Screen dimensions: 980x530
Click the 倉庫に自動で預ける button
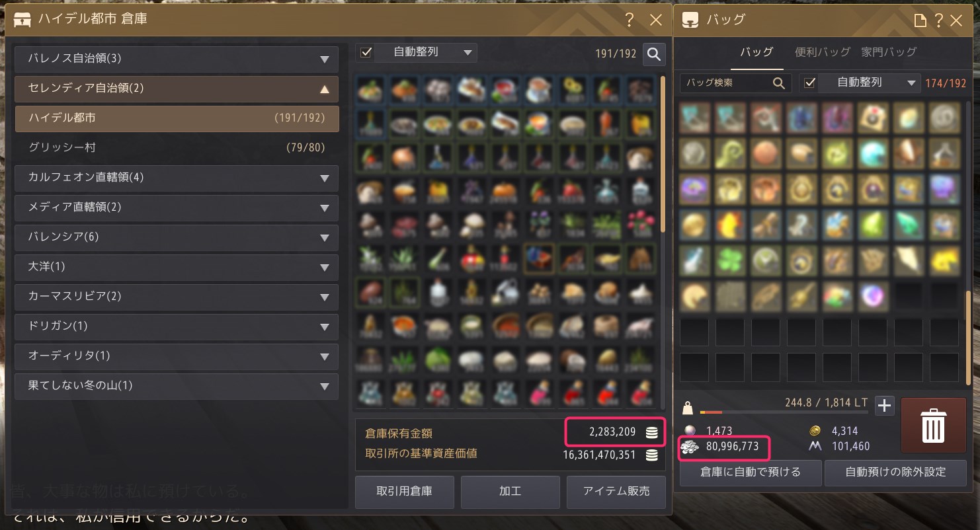pyautogui.click(x=751, y=472)
